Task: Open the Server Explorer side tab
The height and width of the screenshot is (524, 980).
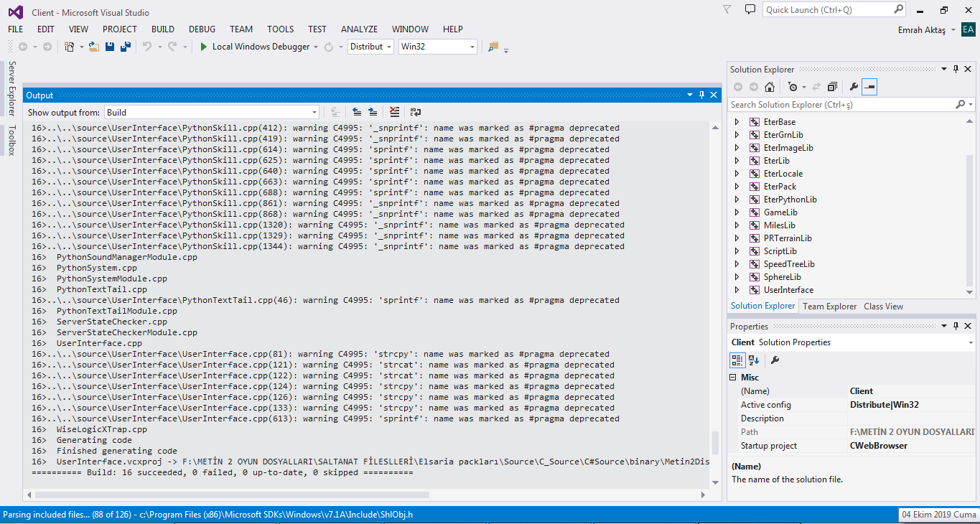Action: (x=11, y=88)
